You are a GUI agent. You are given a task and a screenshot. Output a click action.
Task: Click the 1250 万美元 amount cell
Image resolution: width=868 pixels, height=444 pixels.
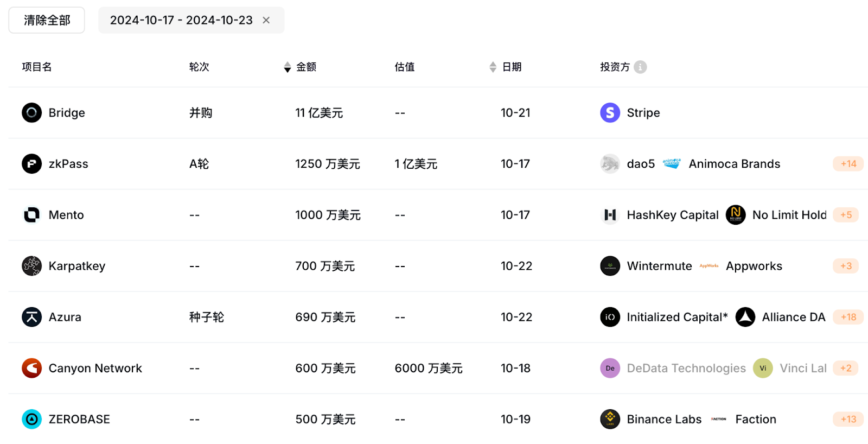328,164
